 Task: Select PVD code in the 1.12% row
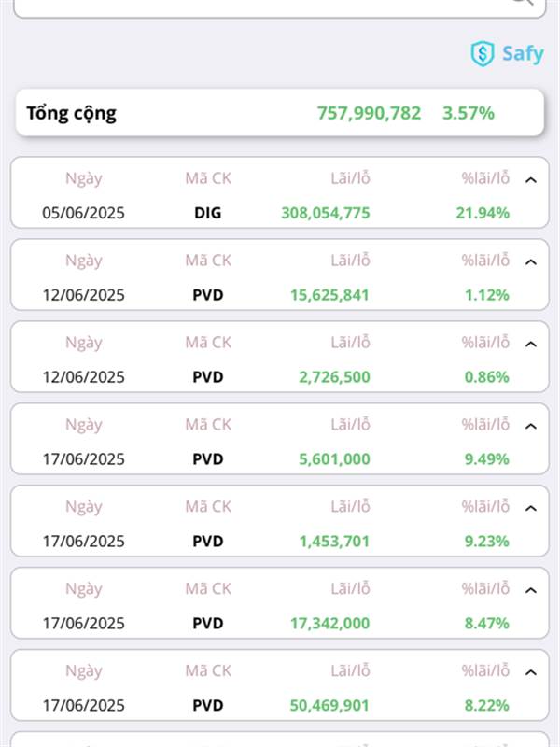coord(207,295)
